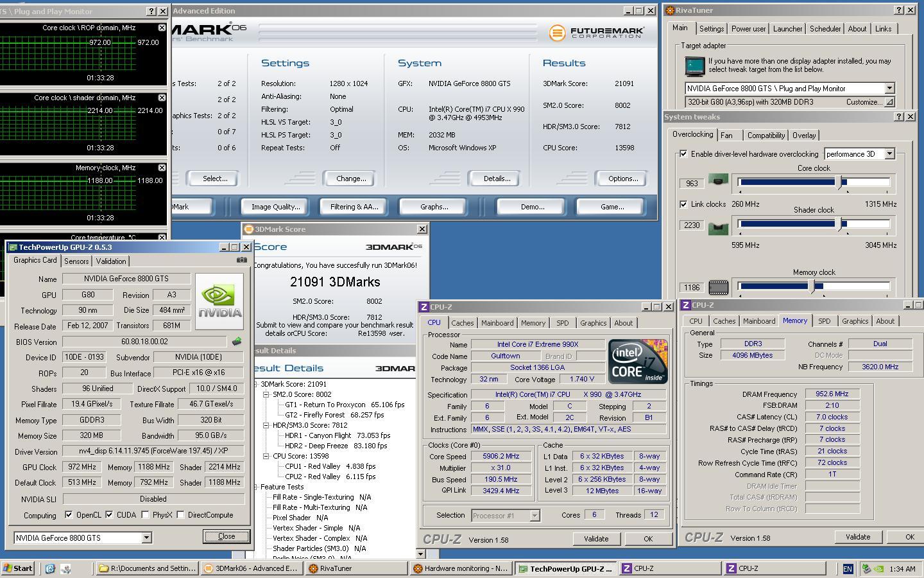Screen dimensions: 924x578
Task: Toggle the PhysX checkbox in GPU-Z
Action: (x=145, y=514)
